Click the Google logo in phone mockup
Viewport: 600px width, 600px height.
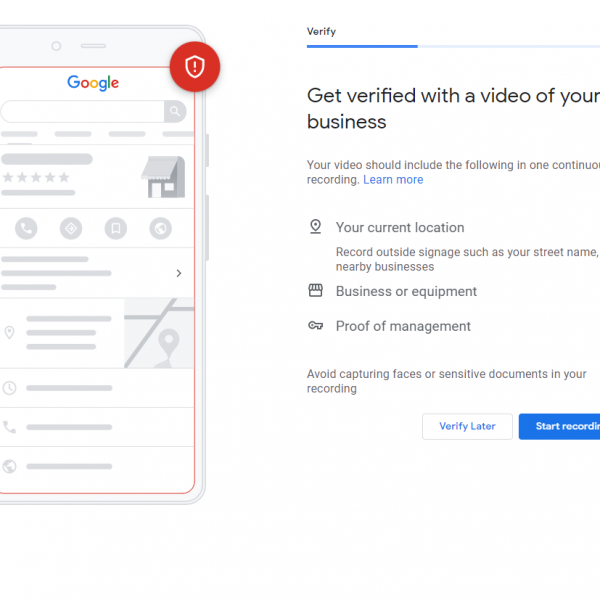(93, 83)
